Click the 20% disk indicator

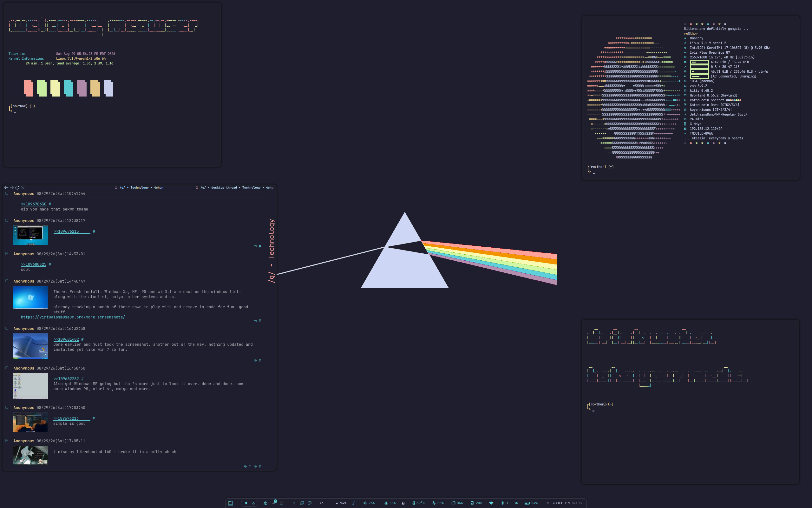point(476,503)
